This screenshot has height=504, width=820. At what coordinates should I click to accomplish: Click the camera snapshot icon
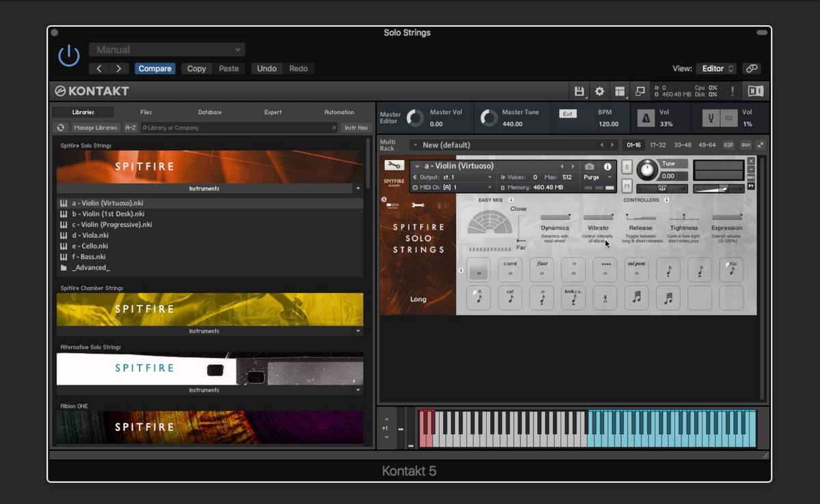coord(590,166)
